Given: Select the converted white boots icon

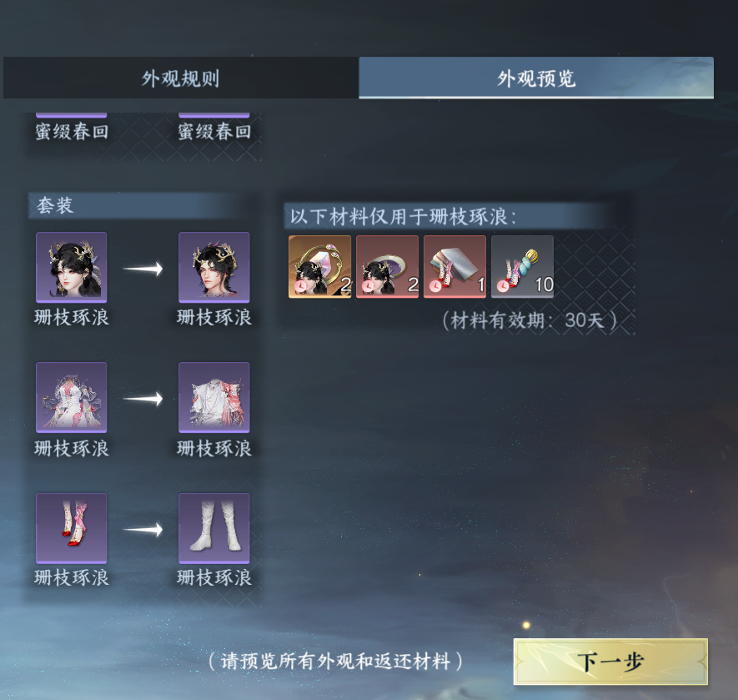Looking at the screenshot, I should [x=214, y=528].
